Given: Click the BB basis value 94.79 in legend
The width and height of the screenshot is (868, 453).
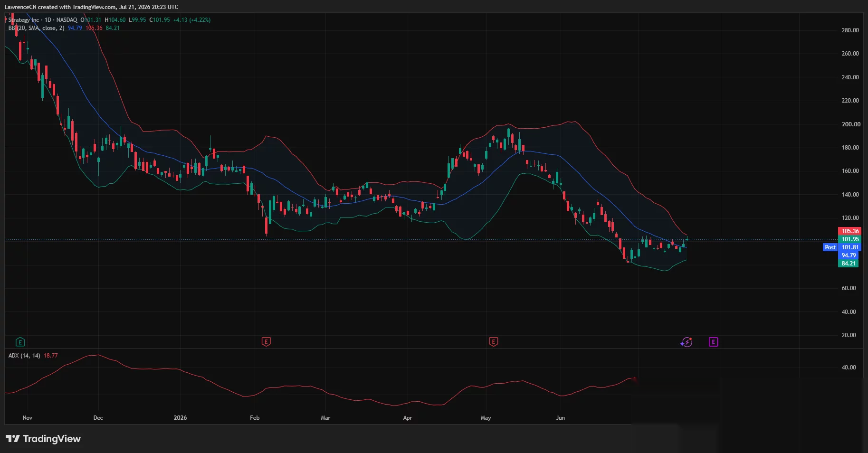Looking at the screenshot, I should pyautogui.click(x=75, y=28).
